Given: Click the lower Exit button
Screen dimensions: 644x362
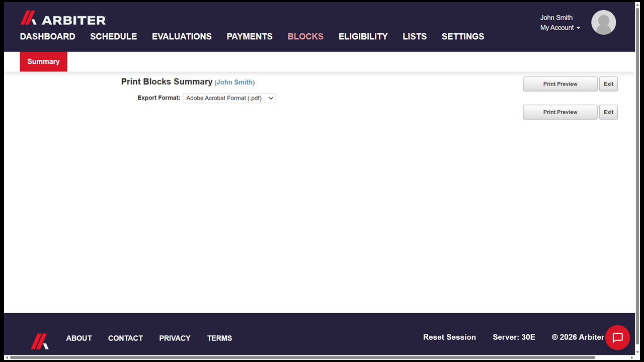Looking at the screenshot, I should click(608, 112).
